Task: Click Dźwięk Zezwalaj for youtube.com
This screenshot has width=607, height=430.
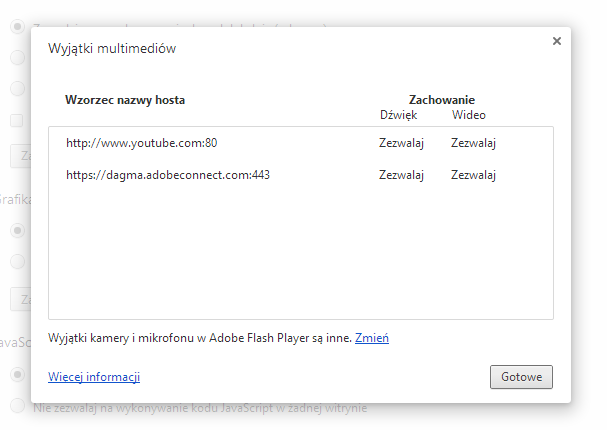Action: tap(401, 143)
